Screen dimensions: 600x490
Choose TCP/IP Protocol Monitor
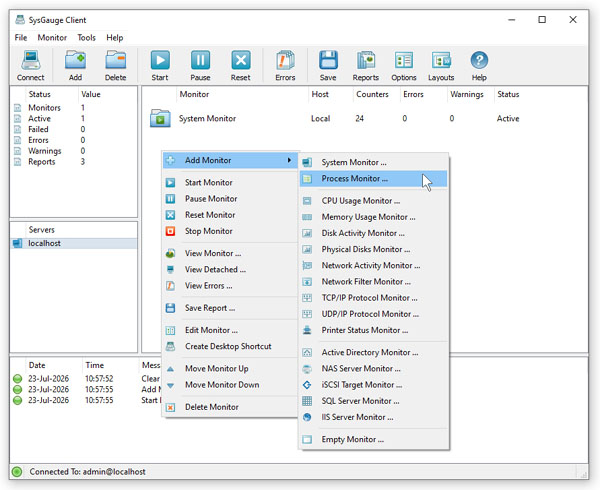click(x=373, y=298)
